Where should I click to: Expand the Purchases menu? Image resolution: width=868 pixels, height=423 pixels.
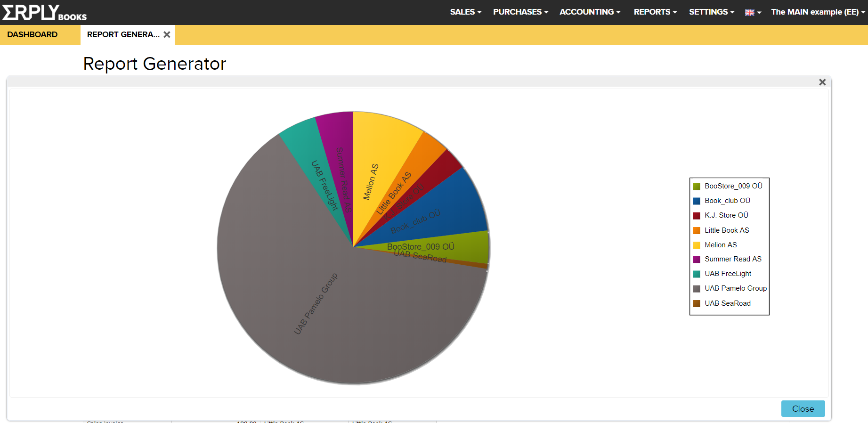[520, 12]
